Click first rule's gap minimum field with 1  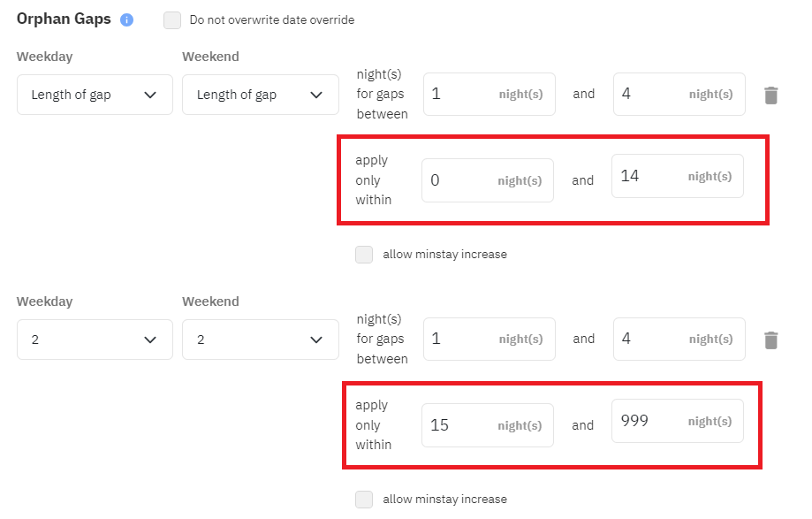[459, 95]
